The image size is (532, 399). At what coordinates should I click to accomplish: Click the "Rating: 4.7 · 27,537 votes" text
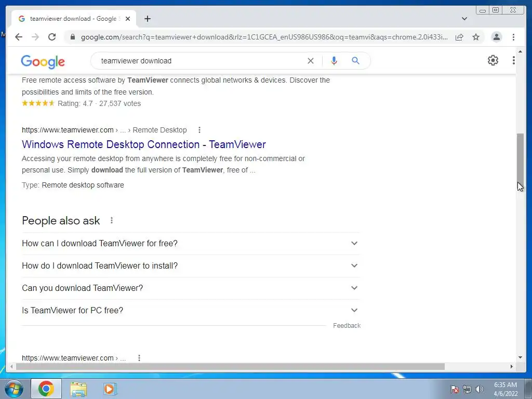tap(99, 103)
